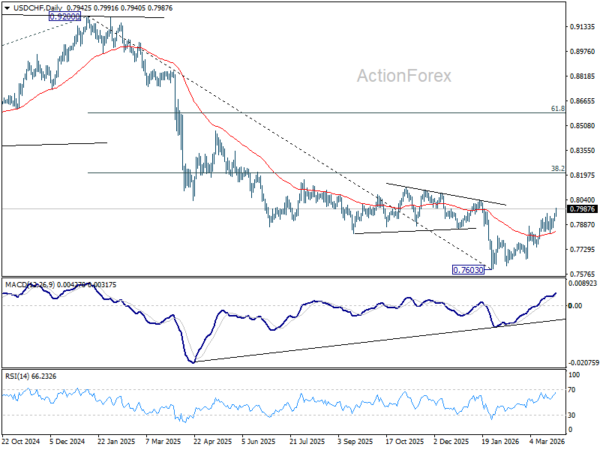This screenshot has height=450, width=600.
Task: Click the 61.8 Fibonacci level label
Action: (x=558, y=109)
